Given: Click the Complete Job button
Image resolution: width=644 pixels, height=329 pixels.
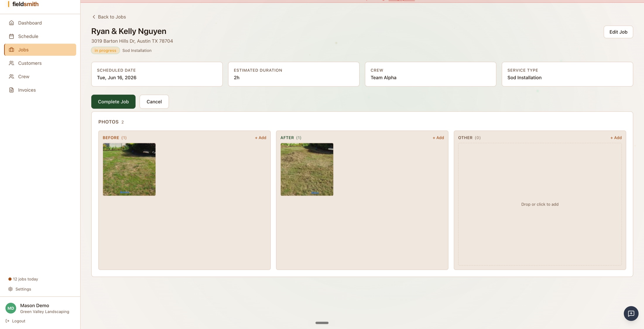Looking at the screenshot, I should coord(113,102).
